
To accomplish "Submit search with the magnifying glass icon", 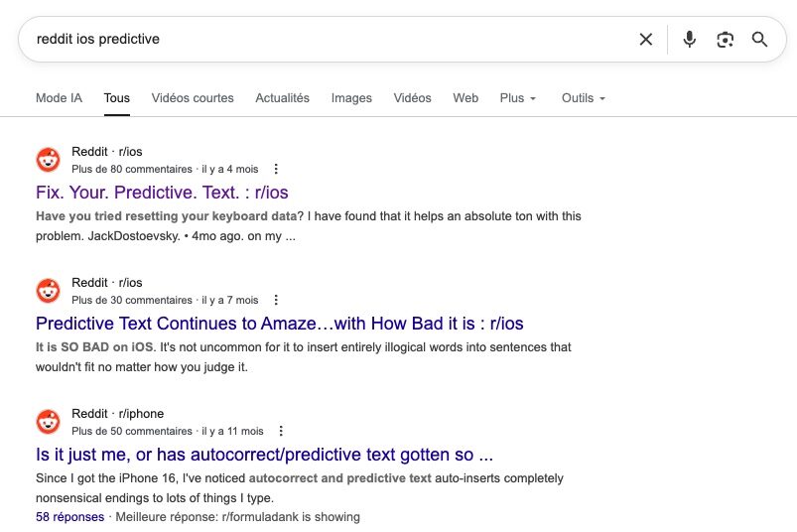I will 759,39.
